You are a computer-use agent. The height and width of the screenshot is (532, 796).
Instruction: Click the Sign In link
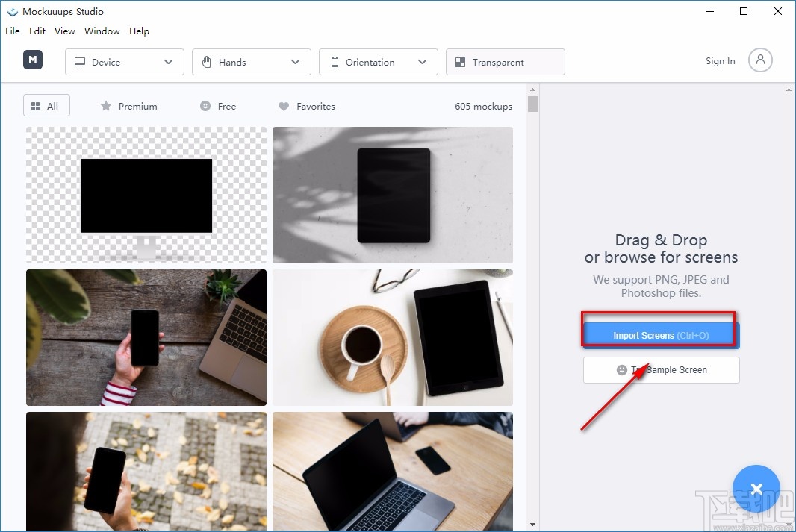[x=719, y=61]
